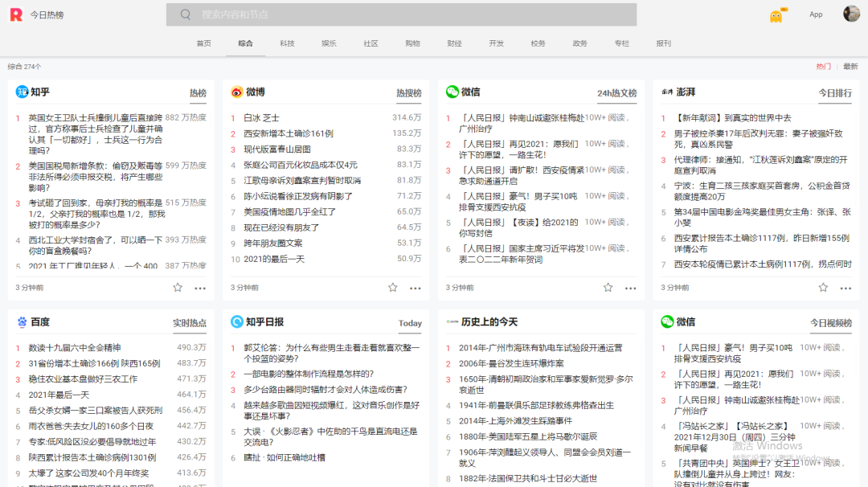Click the Baidu 百度 paw logo icon
This screenshot has height=487, width=868.
tap(22, 321)
